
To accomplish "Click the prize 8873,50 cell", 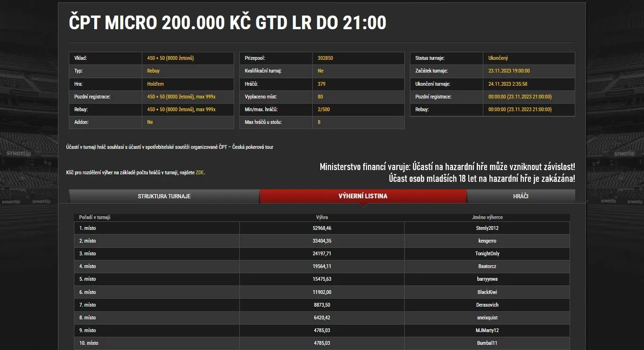I will point(322,305).
